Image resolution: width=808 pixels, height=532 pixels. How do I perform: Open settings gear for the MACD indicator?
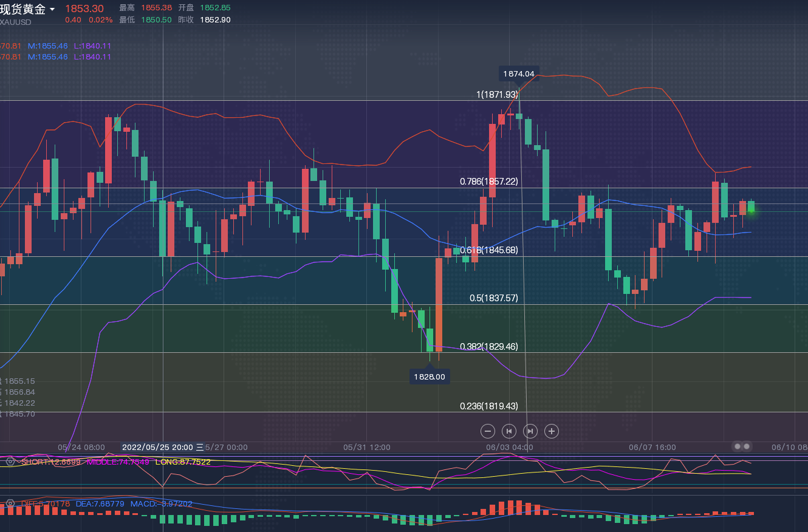10,503
